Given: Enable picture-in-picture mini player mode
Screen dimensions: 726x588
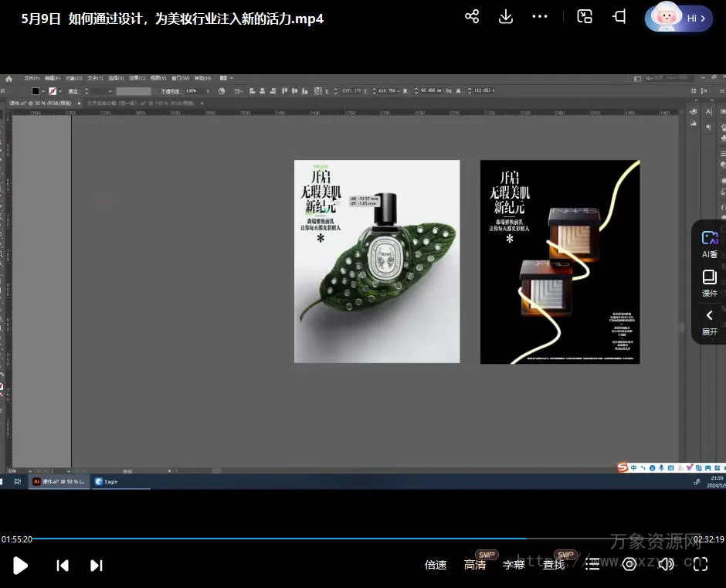Looking at the screenshot, I should pyautogui.click(x=585, y=17).
